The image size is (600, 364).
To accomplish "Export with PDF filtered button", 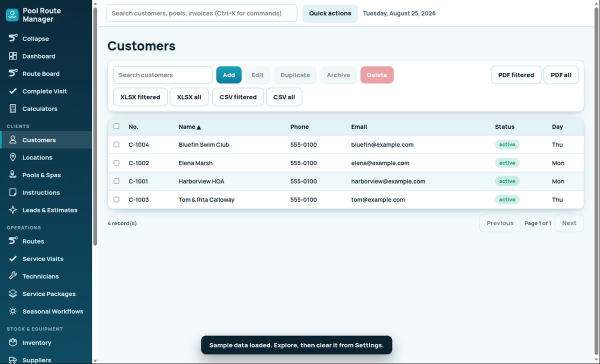I will 516,75.
